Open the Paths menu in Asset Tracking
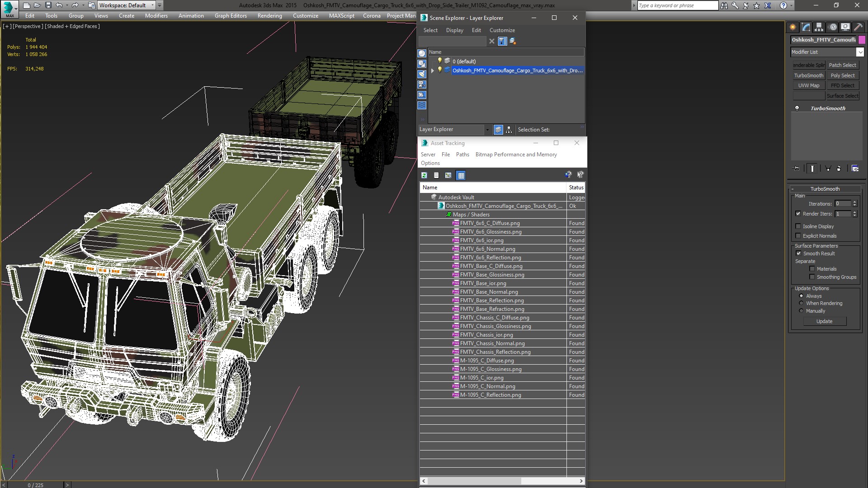The image size is (868, 488). tap(462, 155)
